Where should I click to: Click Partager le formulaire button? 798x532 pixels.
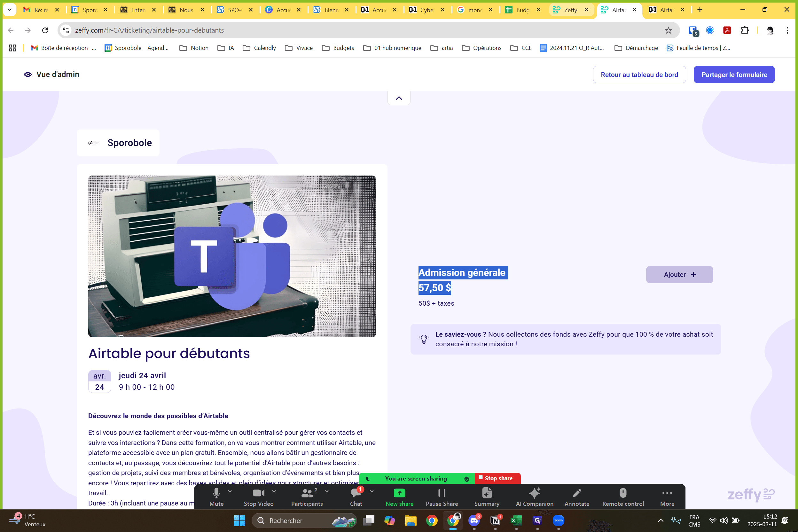point(734,74)
